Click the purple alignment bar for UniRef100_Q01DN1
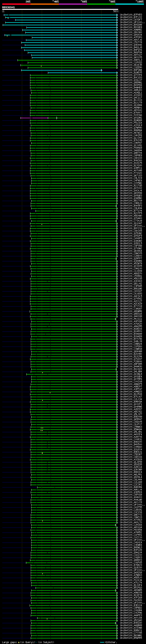Viewport: 146px width, 644px height. click(x=34, y=118)
